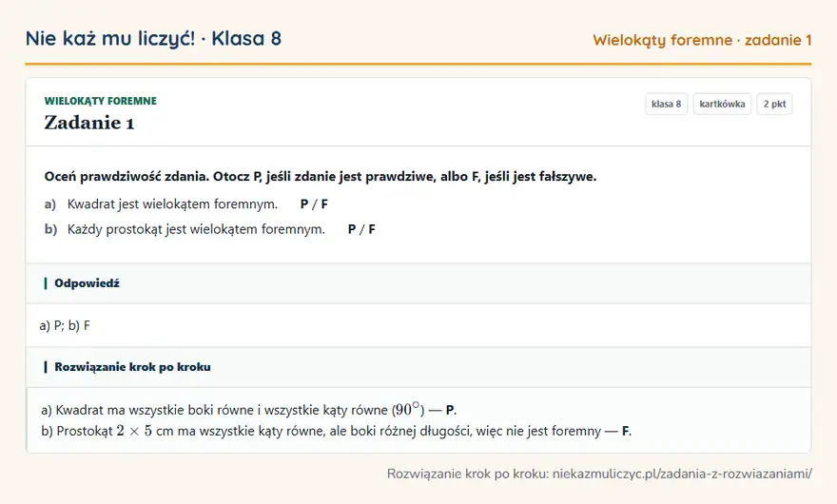Click the solution line b) about the 2 × 5 cm rectangle
The height and width of the screenshot is (504, 837).
[x=337, y=431]
